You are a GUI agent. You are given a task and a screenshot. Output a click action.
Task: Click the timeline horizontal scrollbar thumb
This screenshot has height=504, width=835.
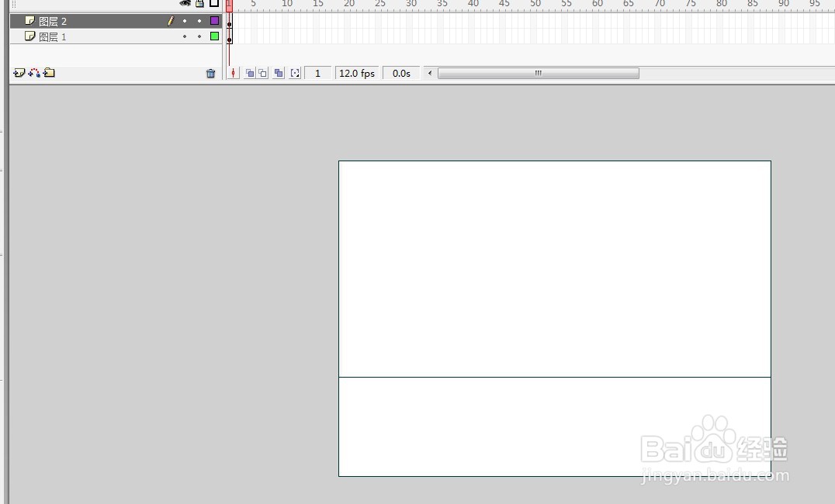[x=539, y=74]
